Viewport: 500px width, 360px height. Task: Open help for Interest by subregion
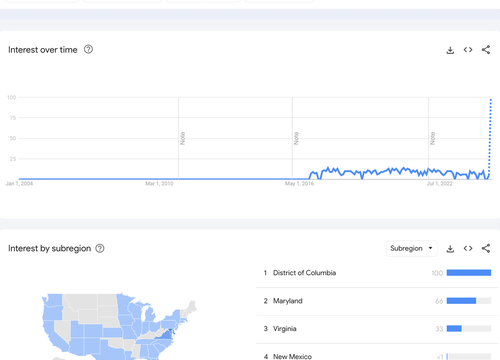tap(100, 248)
